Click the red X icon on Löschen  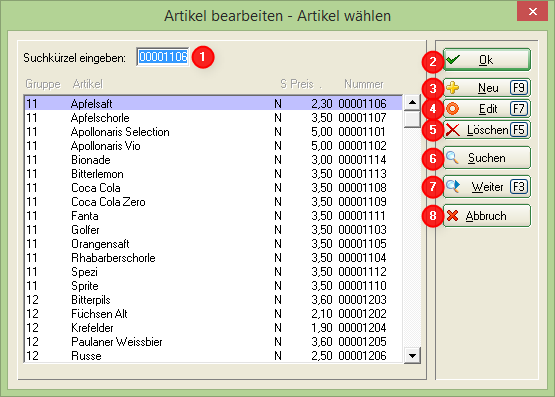453,130
